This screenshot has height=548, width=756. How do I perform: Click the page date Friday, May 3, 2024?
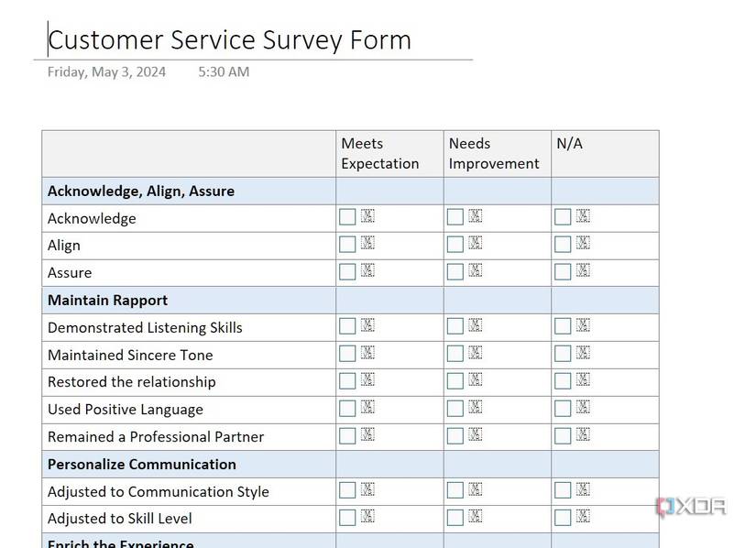106,71
